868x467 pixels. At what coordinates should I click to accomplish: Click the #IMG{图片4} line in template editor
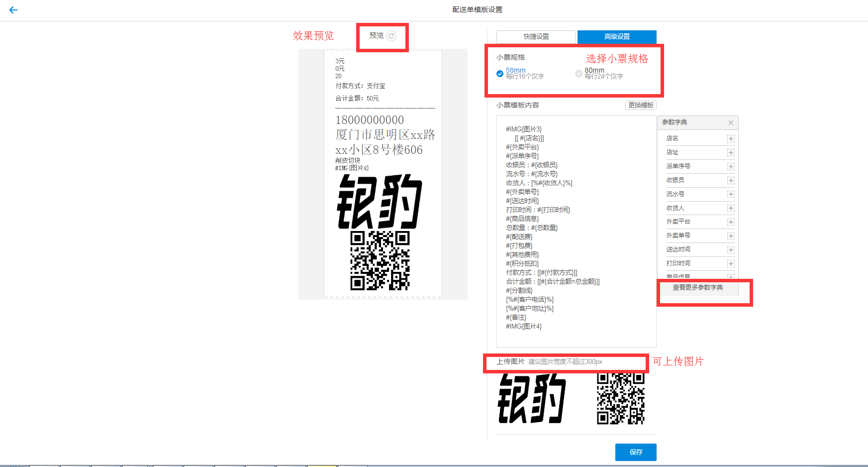point(524,326)
